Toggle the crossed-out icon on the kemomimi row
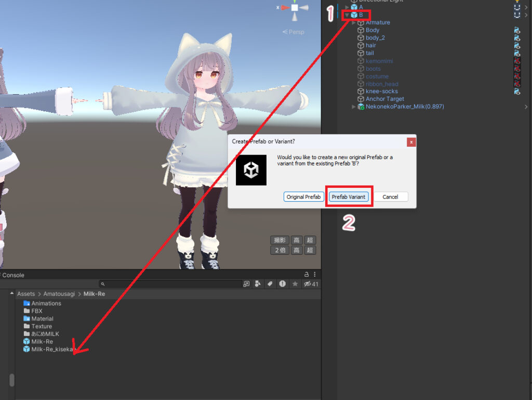Viewport: 532px width, 400px height. coord(517,61)
